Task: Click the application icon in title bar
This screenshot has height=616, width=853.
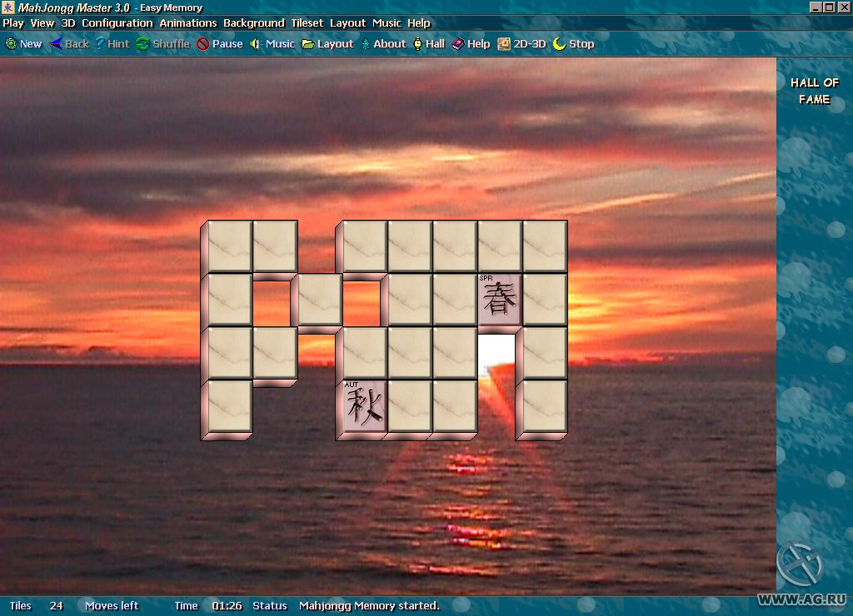Action: click(8, 7)
